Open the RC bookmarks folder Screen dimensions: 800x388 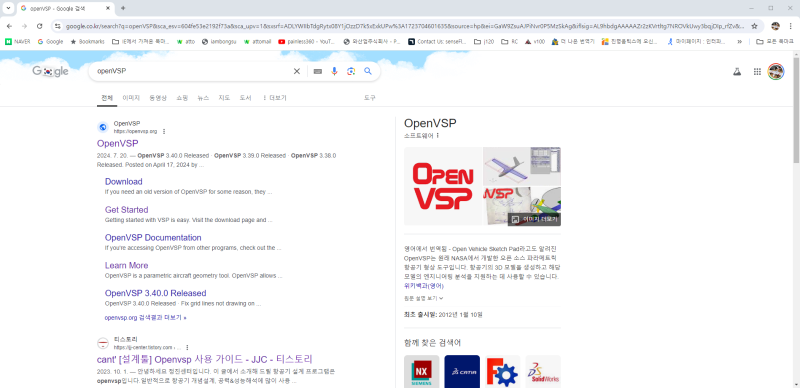509,42
